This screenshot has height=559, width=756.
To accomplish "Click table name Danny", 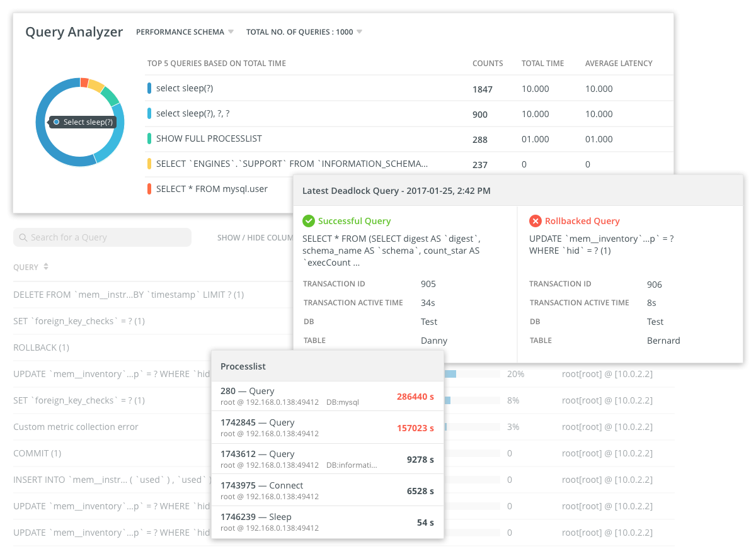I will tap(434, 341).
